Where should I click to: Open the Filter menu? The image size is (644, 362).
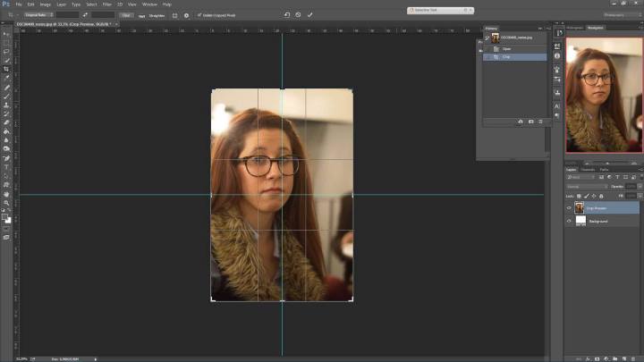pyautogui.click(x=106, y=4)
